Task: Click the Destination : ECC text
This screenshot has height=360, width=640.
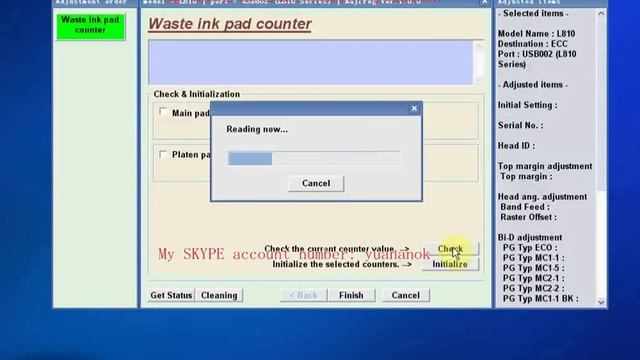Action: pyautogui.click(x=533, y=44)
